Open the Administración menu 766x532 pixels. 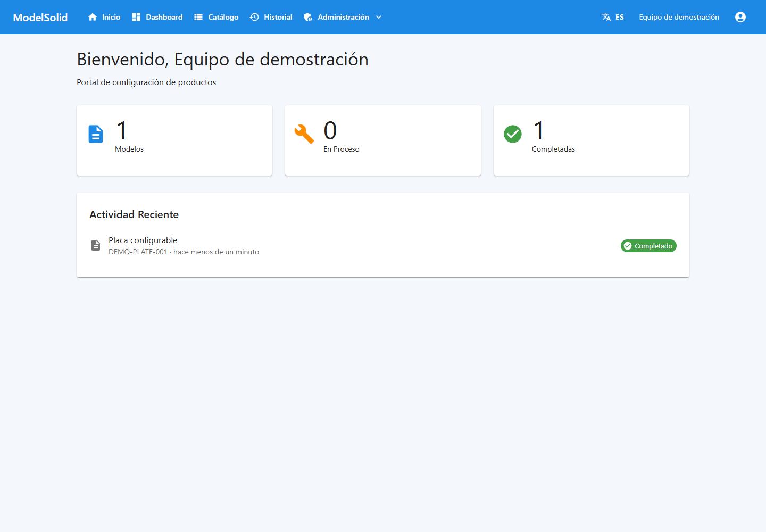point(343,17)
